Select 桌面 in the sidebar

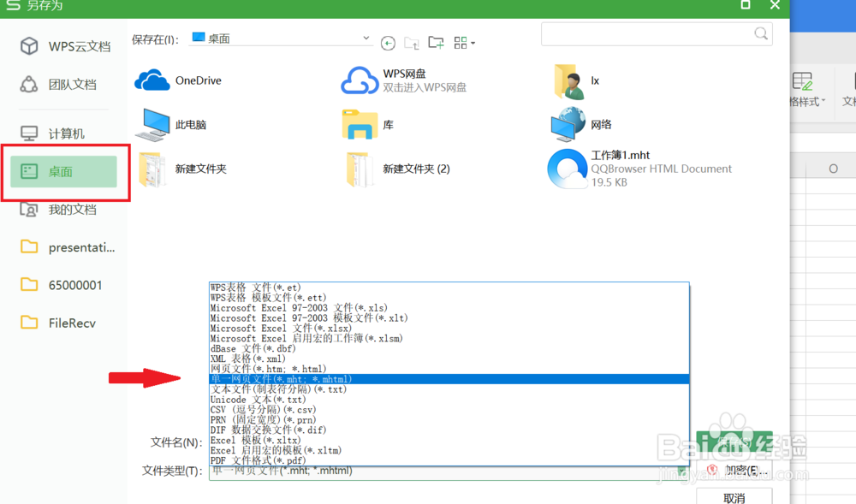pos(63,172)
